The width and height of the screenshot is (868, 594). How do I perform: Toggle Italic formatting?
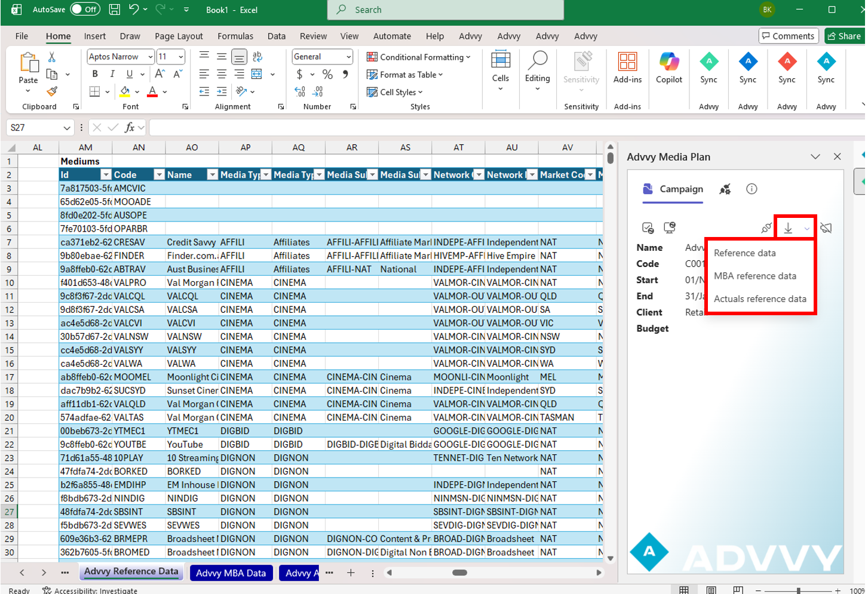112,74
